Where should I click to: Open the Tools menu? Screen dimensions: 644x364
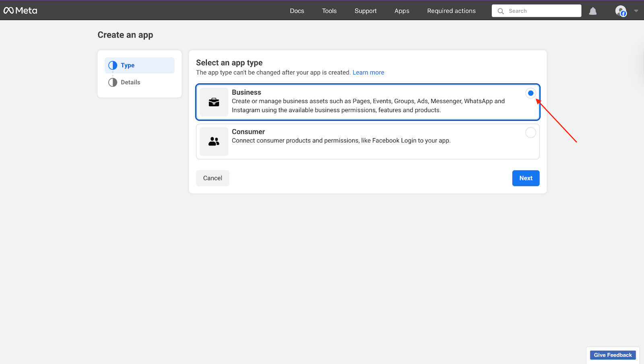click(329, 11)
